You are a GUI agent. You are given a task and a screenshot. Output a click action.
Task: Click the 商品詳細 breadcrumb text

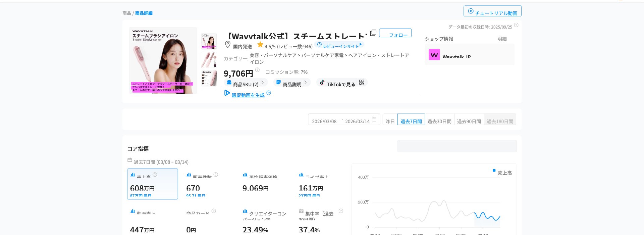coord(144,13)
